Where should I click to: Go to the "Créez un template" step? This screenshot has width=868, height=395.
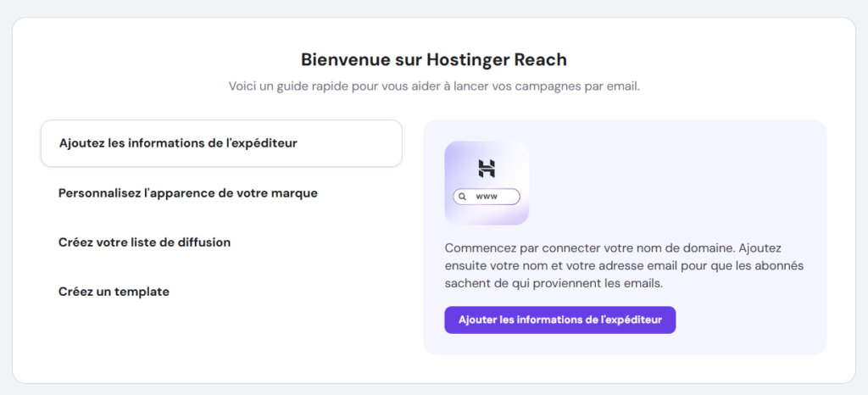click(114, 292)
